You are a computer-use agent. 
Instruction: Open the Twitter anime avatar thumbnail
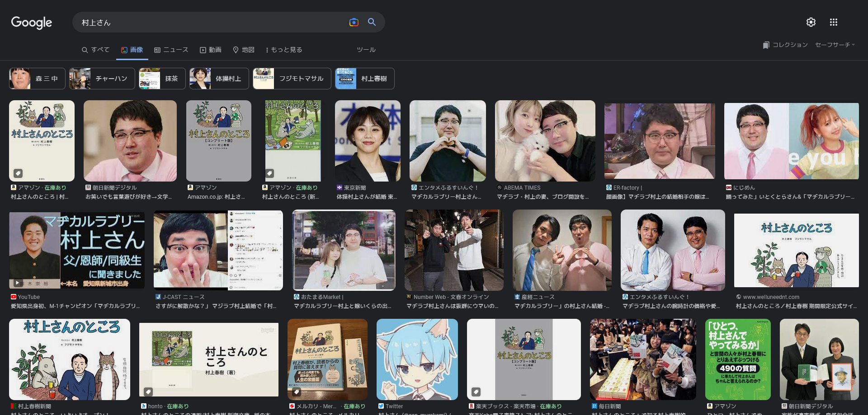coord(417,359)
